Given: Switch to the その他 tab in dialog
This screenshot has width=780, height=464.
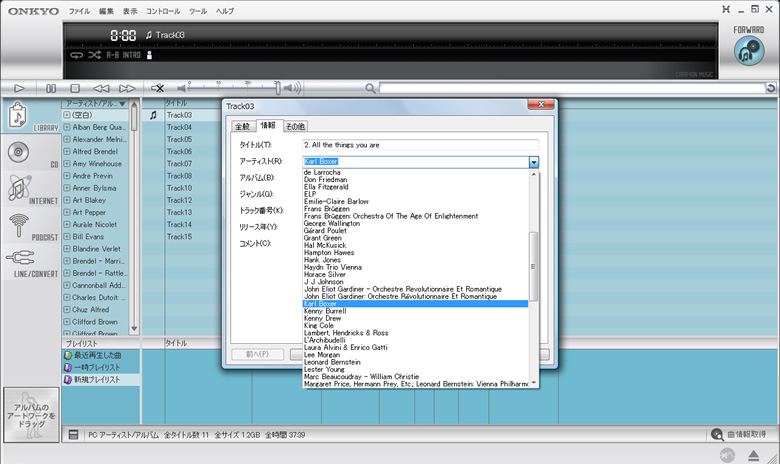Looking at the screenshot, I should point(295,126).
